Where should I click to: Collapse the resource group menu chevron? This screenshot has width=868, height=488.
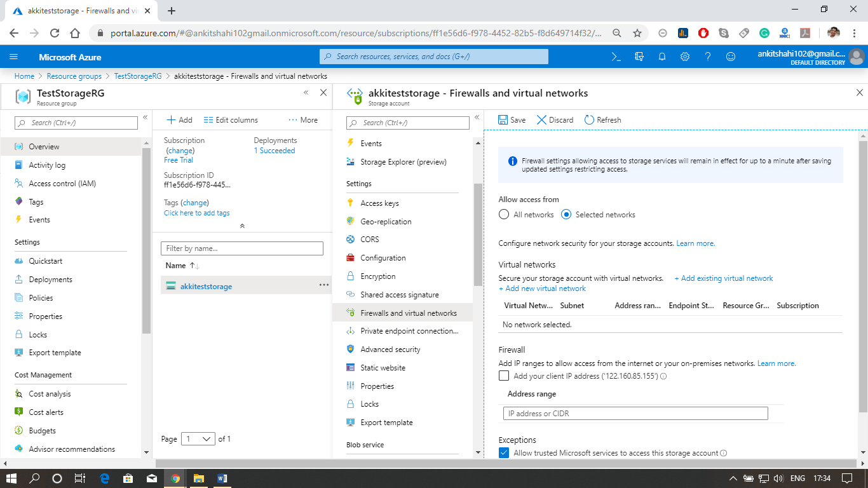pyautogui.click(x=145, y=118)
